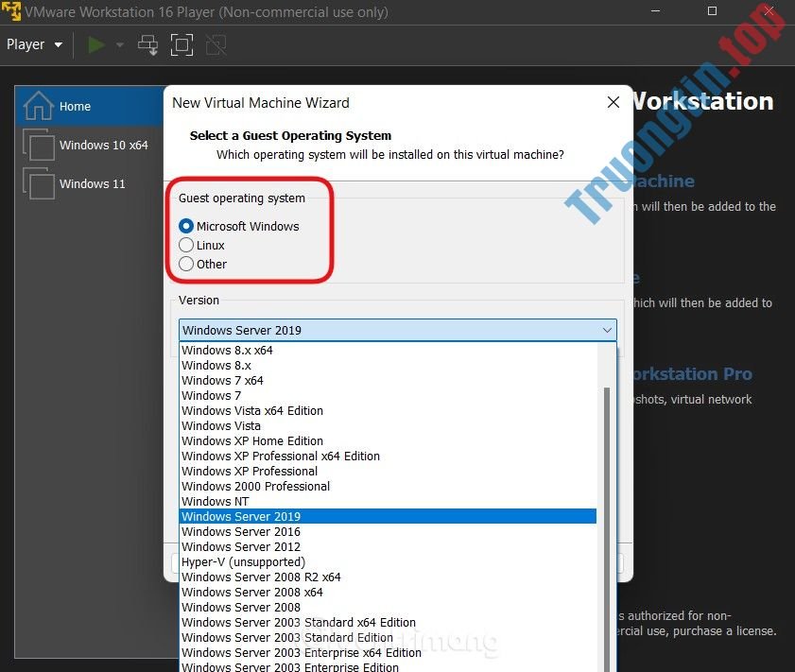The width and height of the screenshot is (795, 672).
Task: Select Windows XP Professional in the version list
Action: click(x=250, y=471)
